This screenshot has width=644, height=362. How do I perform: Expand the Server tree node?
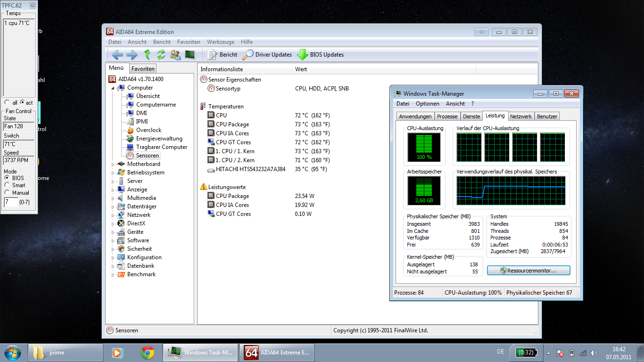pos(113,181)
